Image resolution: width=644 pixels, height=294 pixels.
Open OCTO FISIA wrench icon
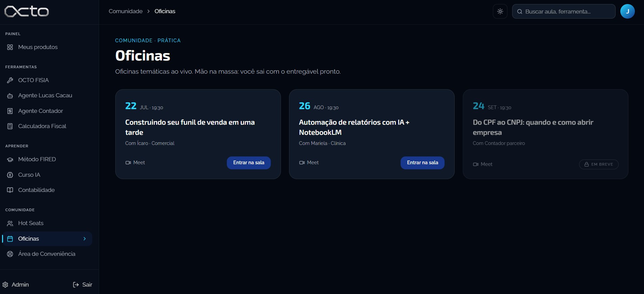coord(10,80)
